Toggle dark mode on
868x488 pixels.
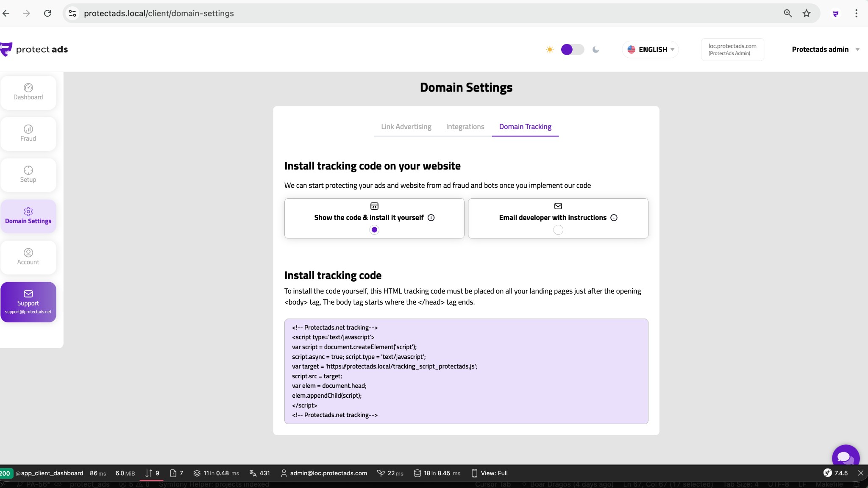coord(572,50)
